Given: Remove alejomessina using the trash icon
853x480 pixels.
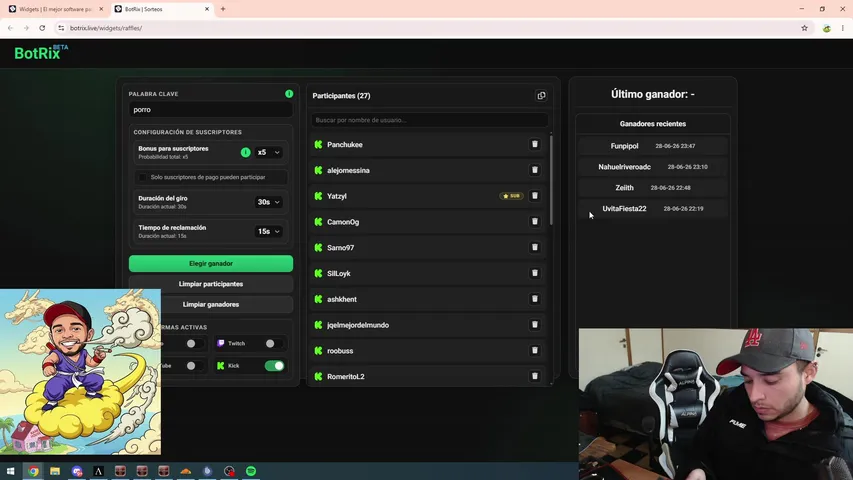Looking at the screenshot, I should [535, 170].
